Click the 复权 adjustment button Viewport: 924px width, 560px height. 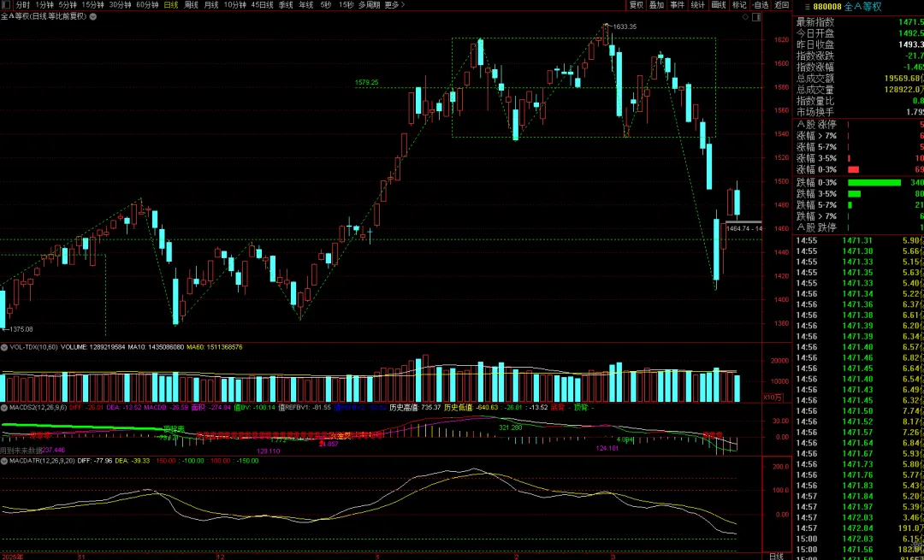pos(637,5)
